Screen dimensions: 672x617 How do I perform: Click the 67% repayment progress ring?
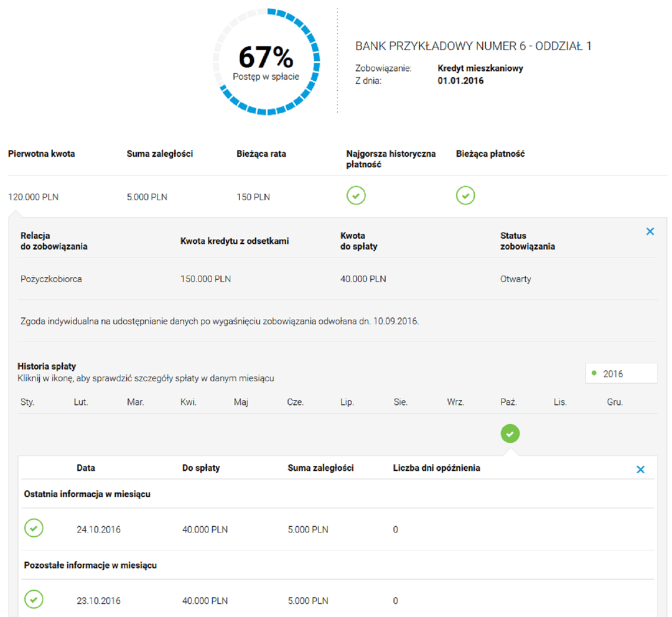pyautogui.click(x=266, y=62)
